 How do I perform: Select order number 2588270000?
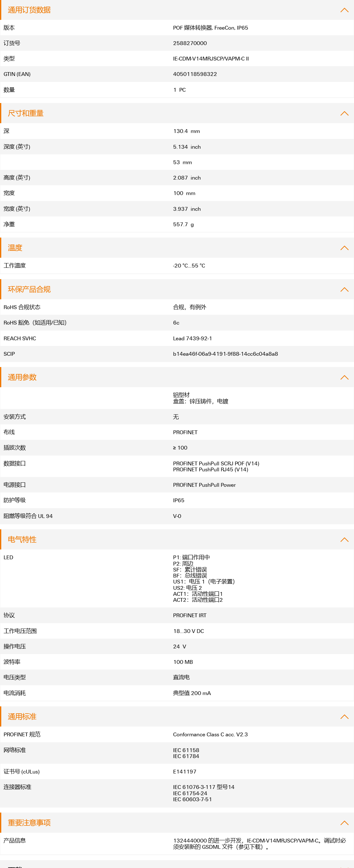click(190, 43)
